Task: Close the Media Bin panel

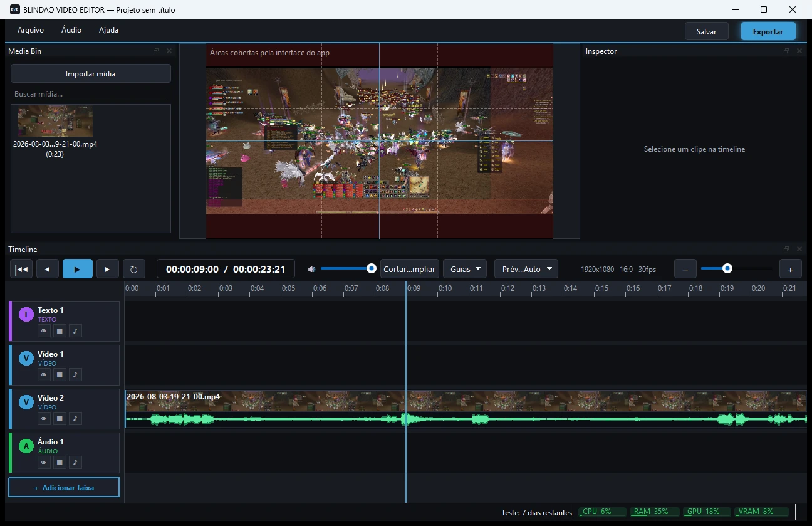Action: click(169, 51)
